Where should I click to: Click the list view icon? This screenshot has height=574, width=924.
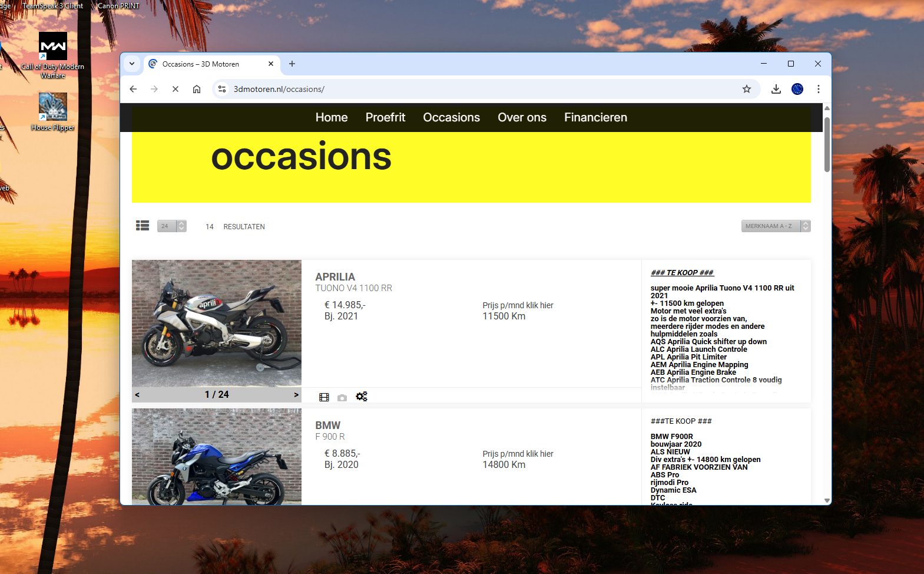pos(143,226)
